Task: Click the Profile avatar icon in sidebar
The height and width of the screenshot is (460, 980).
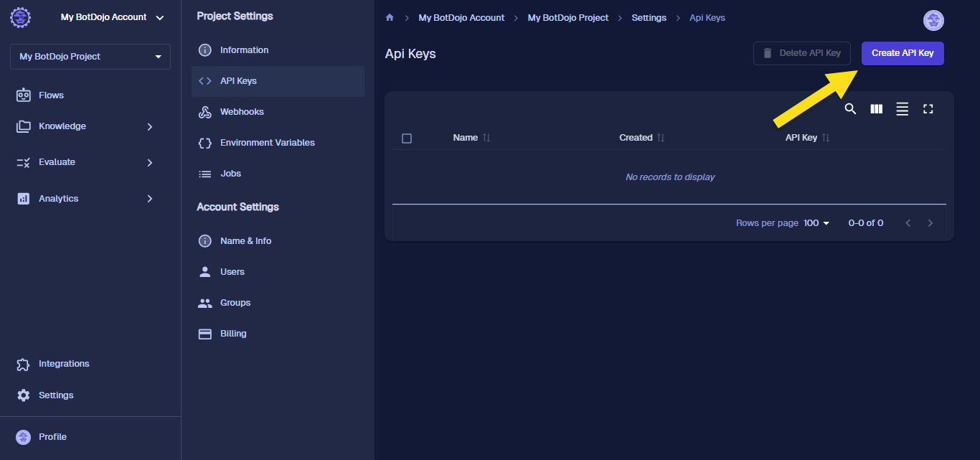Action: 24,437
